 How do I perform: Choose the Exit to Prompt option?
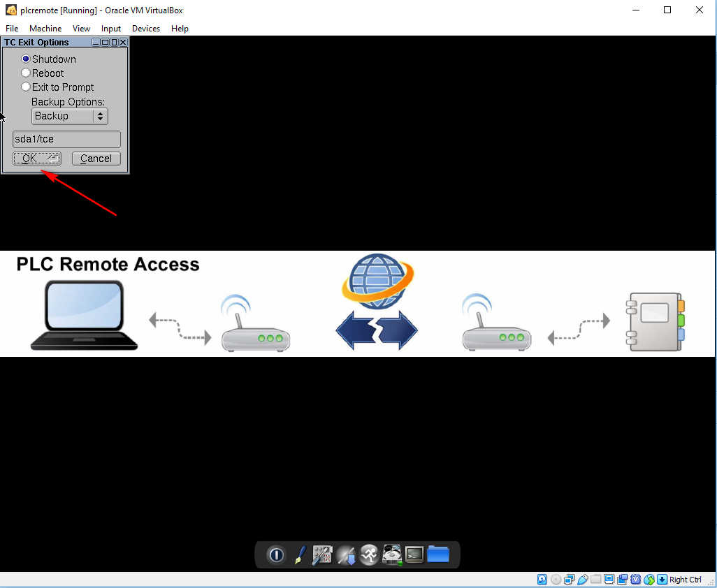point(26,87)
